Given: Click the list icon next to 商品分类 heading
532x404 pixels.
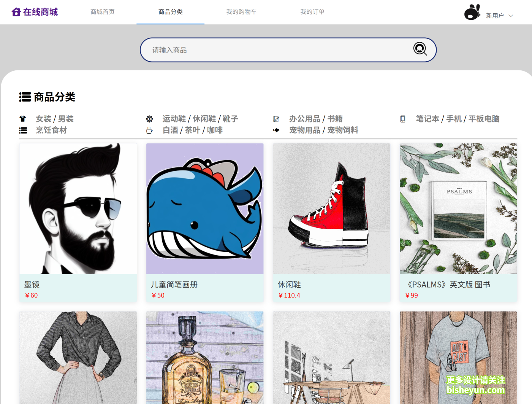Looking at the screenshot, I should pyautogui.click(x=25, y=97).
